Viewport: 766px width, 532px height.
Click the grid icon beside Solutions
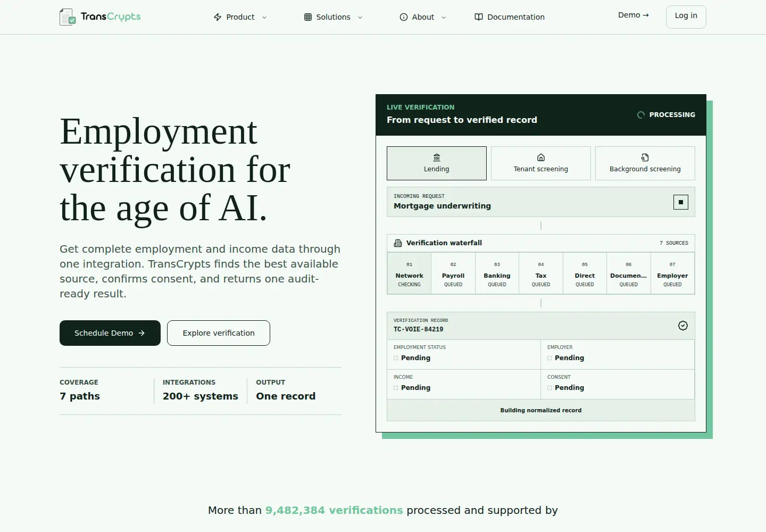308,17
